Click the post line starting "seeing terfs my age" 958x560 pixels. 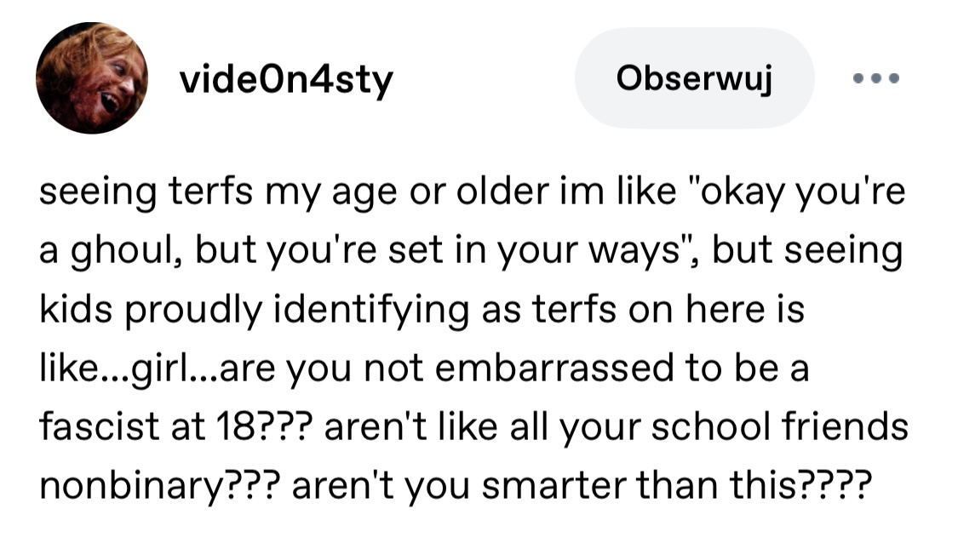472,191
